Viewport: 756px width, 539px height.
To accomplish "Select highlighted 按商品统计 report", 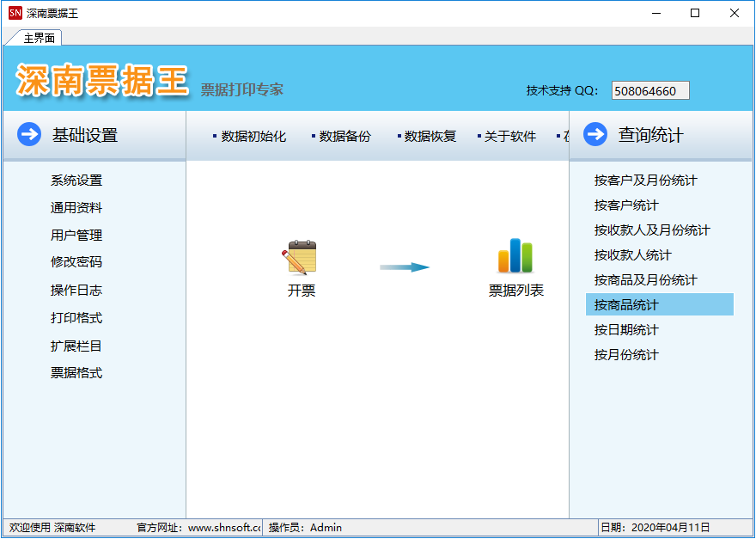I will (659, 305).
